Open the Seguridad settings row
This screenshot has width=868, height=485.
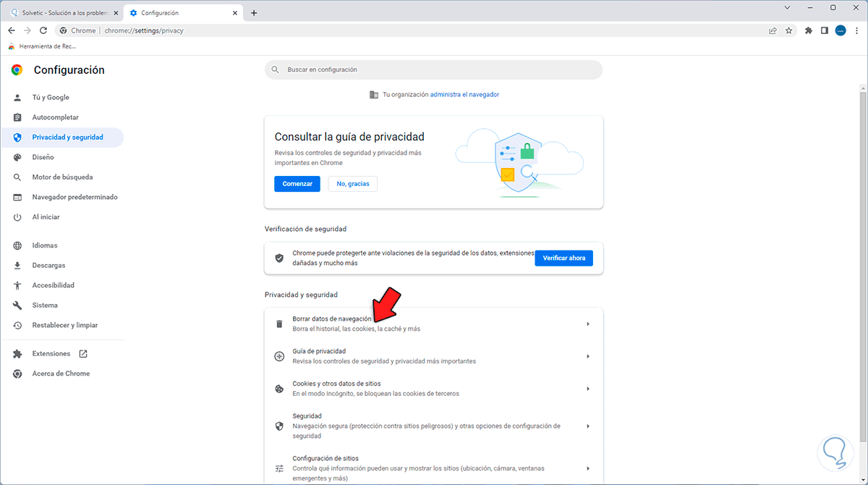(433, 426)
